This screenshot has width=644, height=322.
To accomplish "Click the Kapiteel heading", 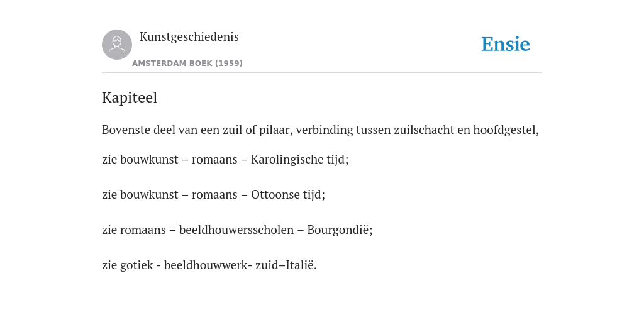I will click(130, 97).
